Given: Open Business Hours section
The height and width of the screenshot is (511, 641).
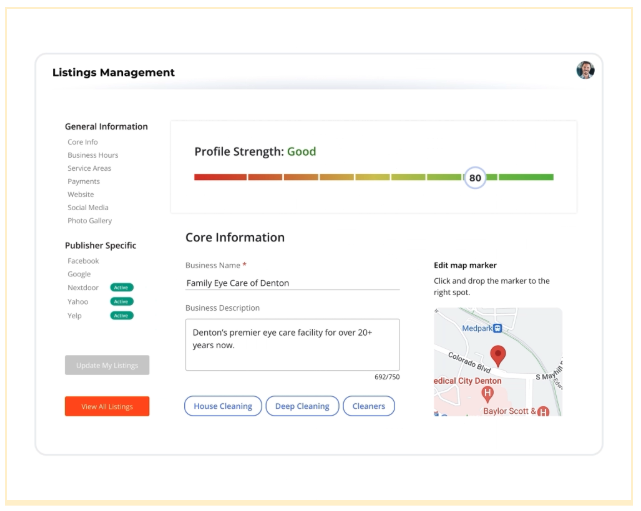Looking at the screenshot, I should [93, 155].
